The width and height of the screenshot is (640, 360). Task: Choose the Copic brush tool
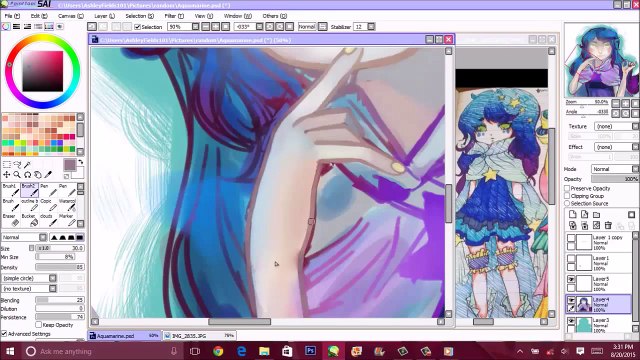[48, 205]
